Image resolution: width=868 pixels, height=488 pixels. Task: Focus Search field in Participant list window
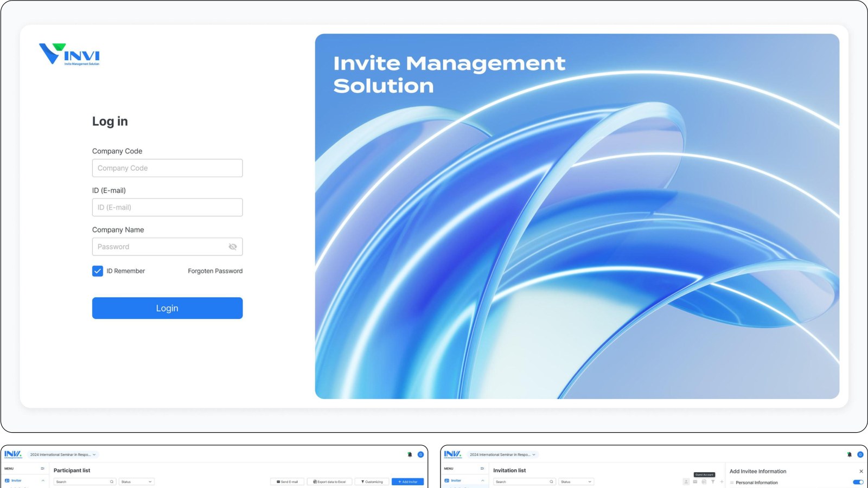click(x=85, y=481)
